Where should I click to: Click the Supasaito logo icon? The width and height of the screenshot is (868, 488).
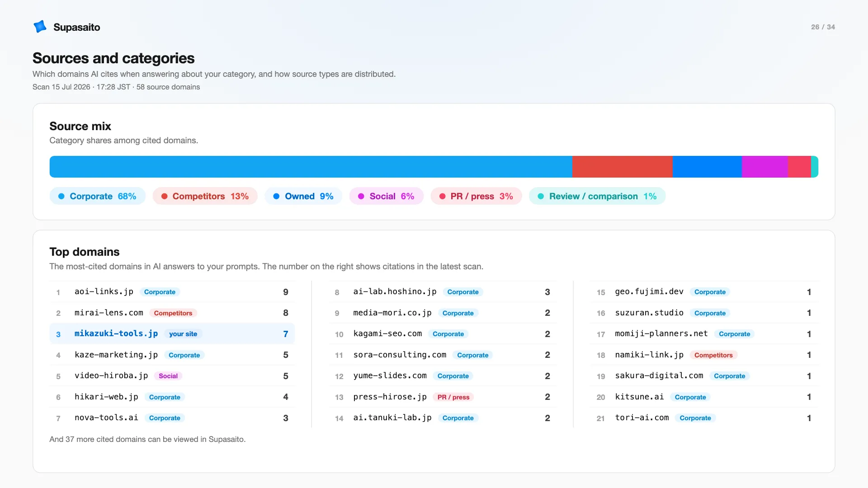coord(40,27)
